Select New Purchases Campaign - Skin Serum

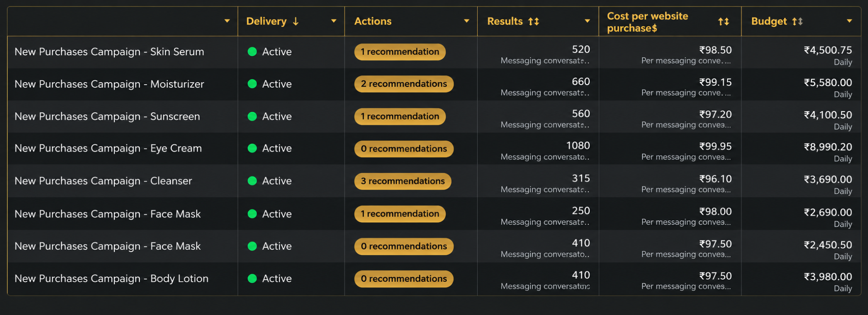pos(109,52)
